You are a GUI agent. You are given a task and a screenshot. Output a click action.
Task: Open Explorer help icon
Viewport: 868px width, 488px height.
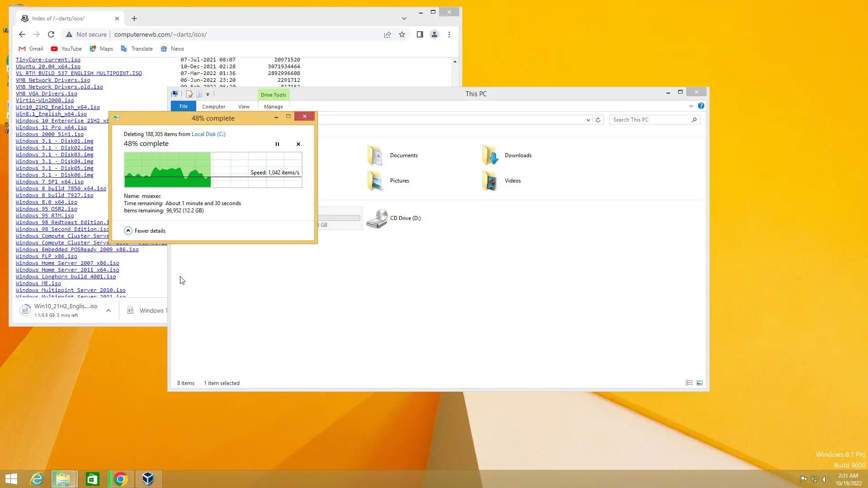(x=701, y=106)
